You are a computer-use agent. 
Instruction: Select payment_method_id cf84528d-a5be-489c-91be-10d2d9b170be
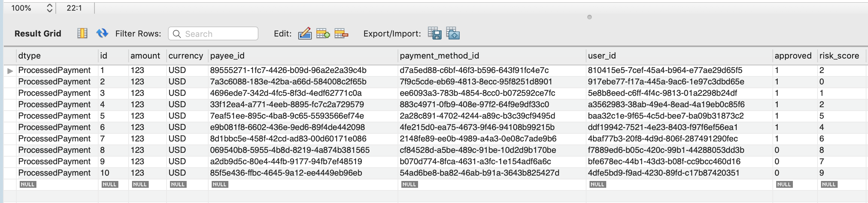tap(478, 150)
